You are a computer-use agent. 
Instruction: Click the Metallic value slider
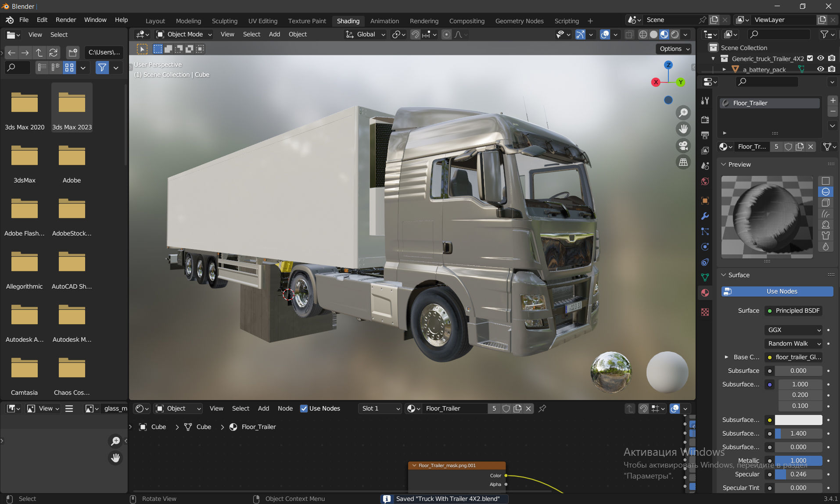coord(798,461)
